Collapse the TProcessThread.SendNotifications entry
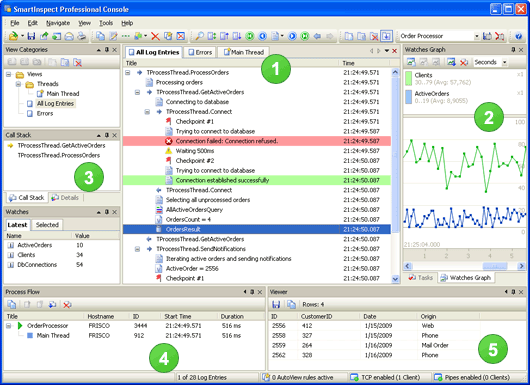The height and width of the screenshot is (385, 530). pyautogui.click(x=137, y=249)
